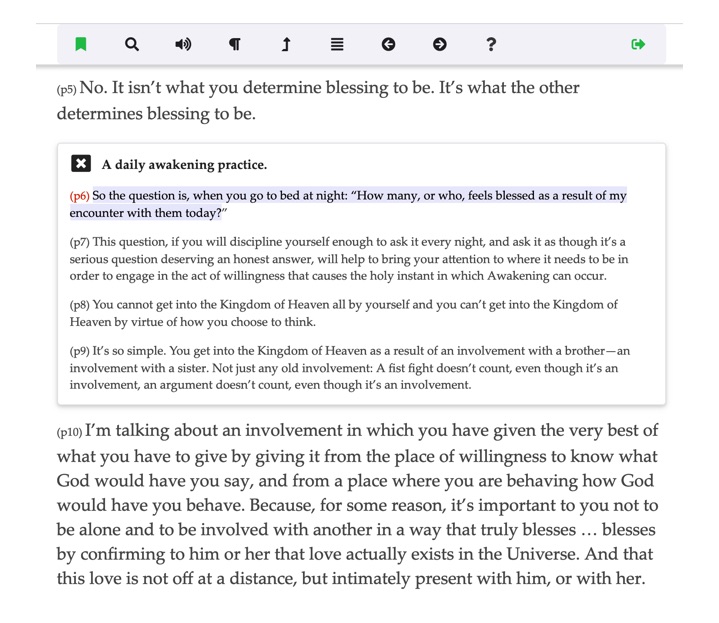Viewport: 719px width, 623px height.
Task: Close the daily awakening practice box
Action: (81, 163)
